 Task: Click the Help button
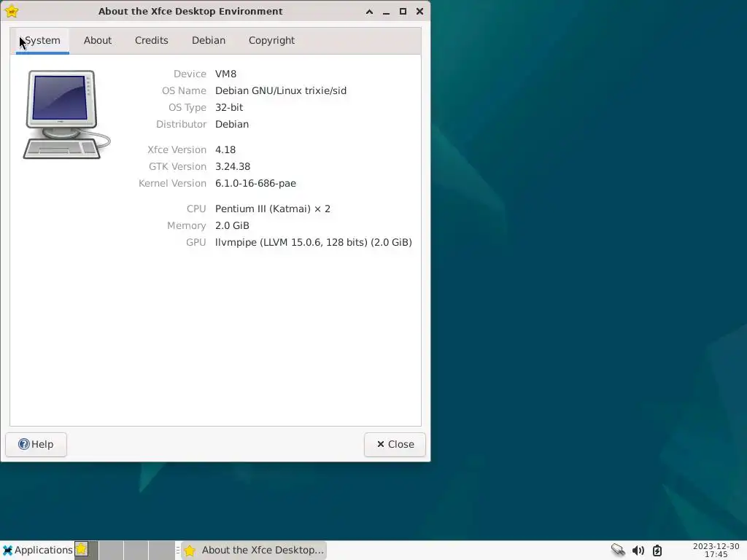point(36,444)
